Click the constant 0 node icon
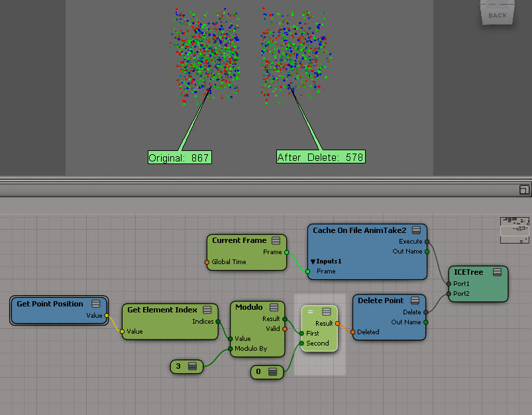This screenshot has height=415, width=532. pyautogui.click(x=272, y=372)
